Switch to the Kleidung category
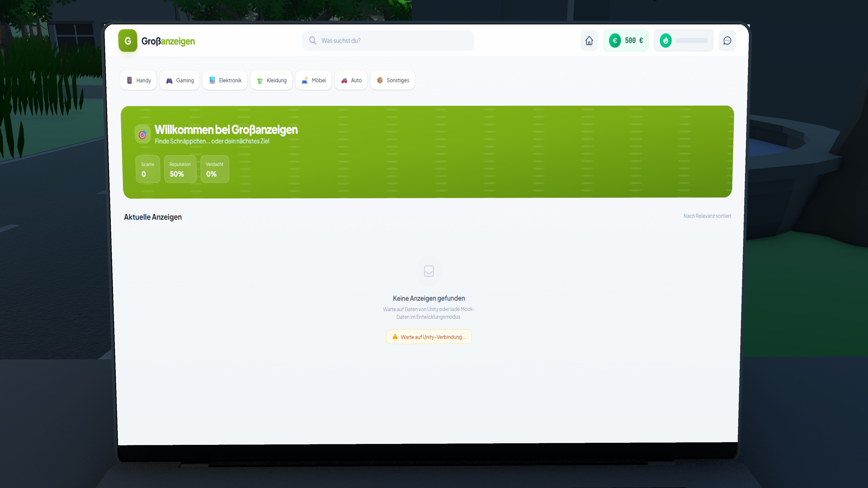 click(271, 80)
